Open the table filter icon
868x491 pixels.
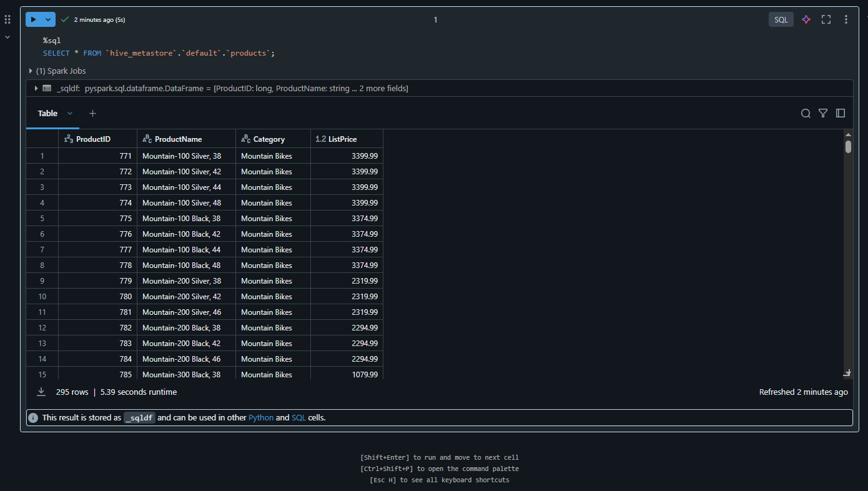pyautogui.click(x=823, y=113)
